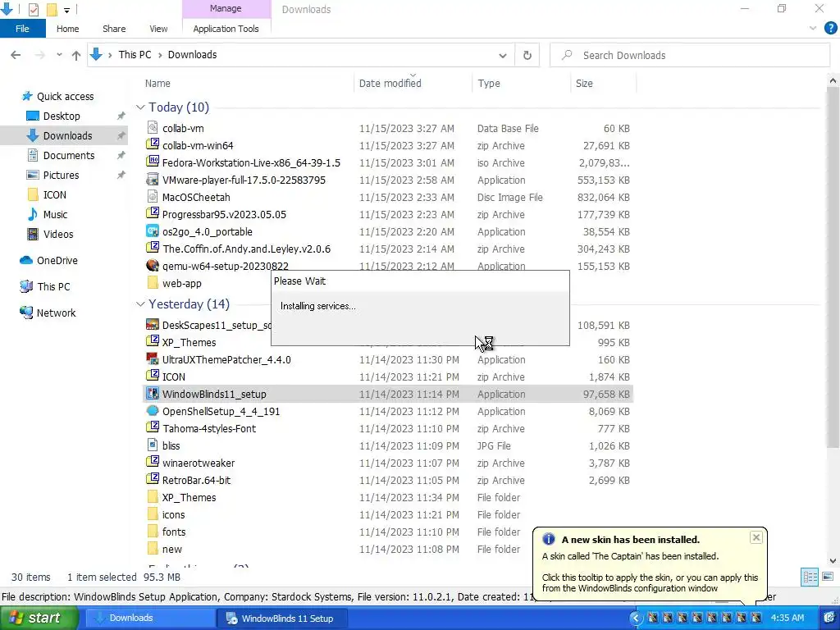Open Pictures in the navigation pane
Viewport: 840px width, 630px height.
61,176
